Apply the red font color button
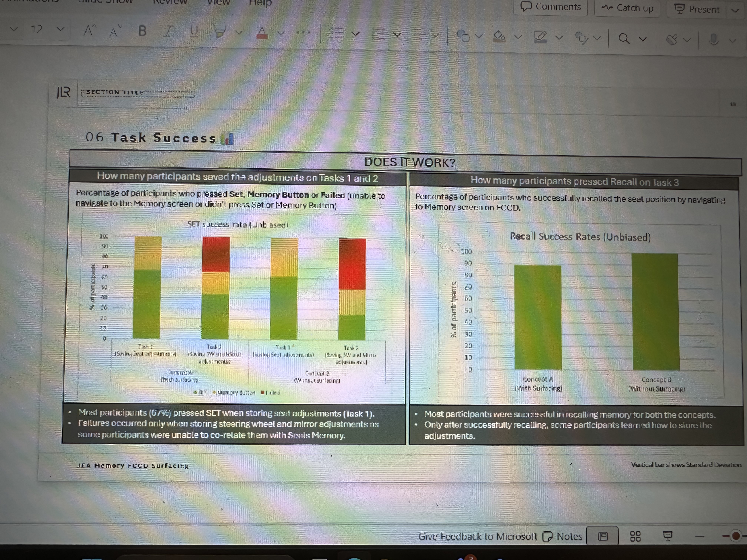The image size is (747, 560). click(262, 33)
